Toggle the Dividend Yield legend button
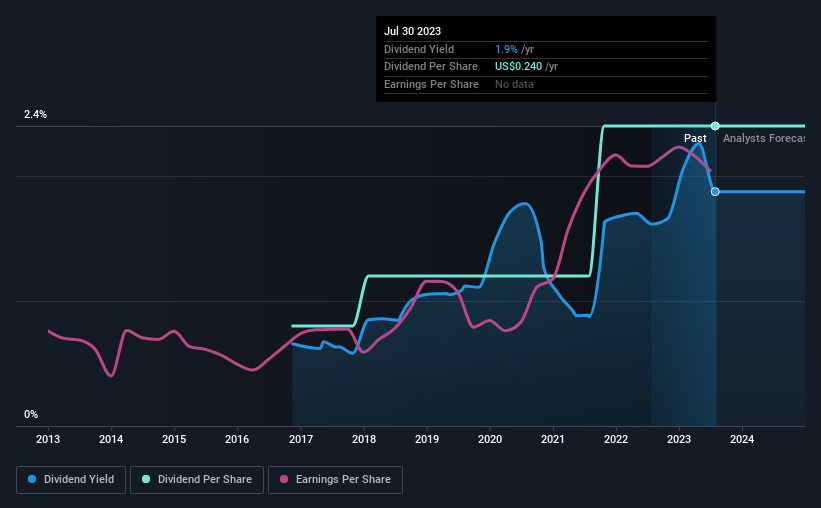 tap(71, 480)
